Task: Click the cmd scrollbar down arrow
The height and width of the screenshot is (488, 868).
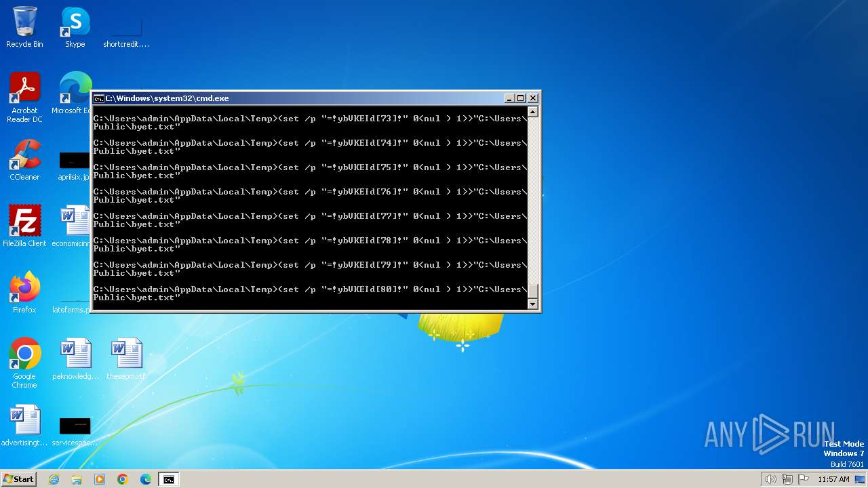Action: [533, 304]
